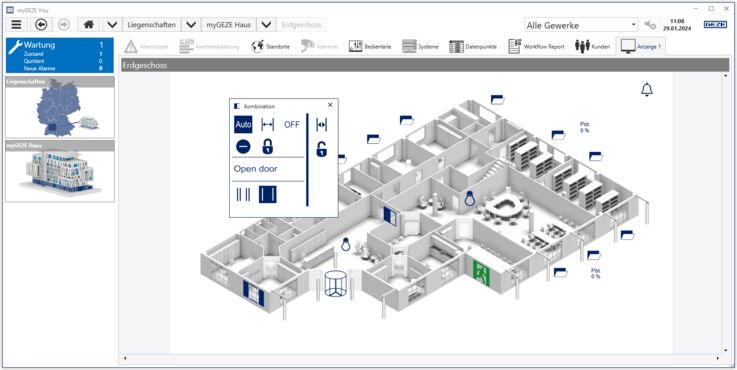Viewport: 737px width, 370px height.
Task: Open the Alarmstapel tab
Action: tap(147, 47)
